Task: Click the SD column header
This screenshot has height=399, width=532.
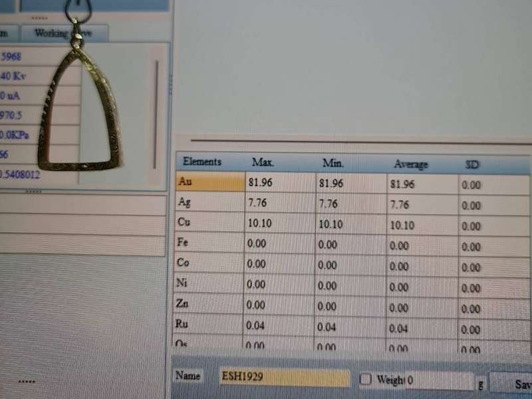Action: pyautogui.click(x=472, y=164)
